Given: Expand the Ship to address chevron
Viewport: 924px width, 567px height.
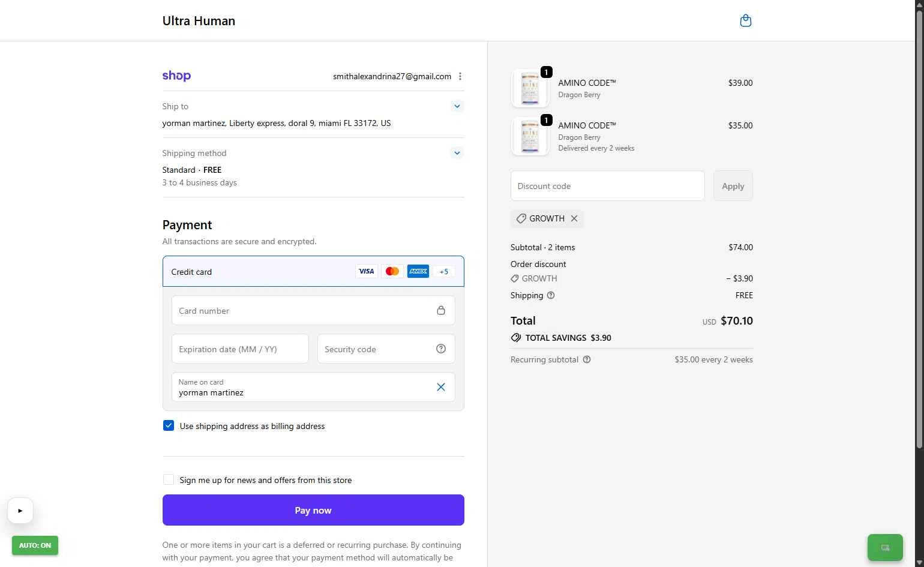Looking at the screenshot, I should point(457,106).
